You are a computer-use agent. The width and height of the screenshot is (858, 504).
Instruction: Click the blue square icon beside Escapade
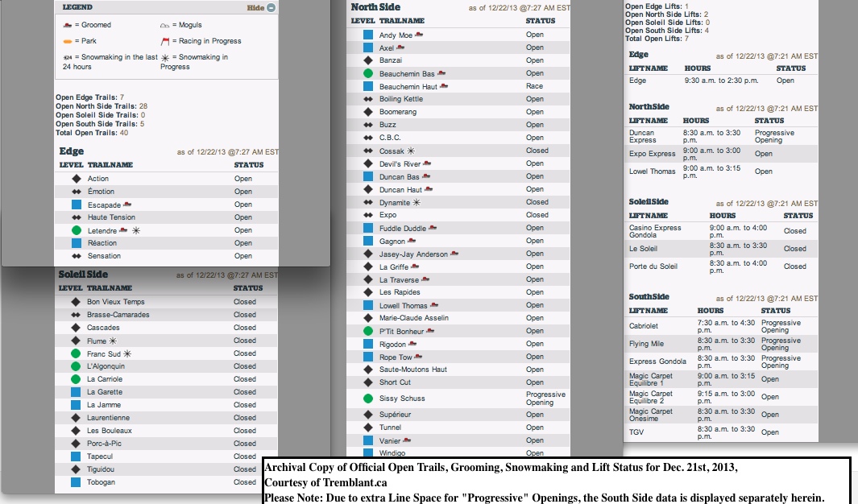tap(77, 204)
